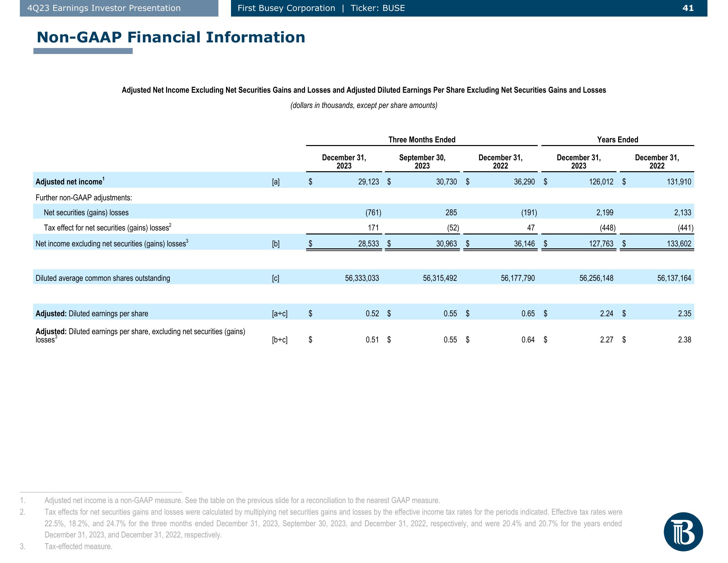Click the EPS value 0.65
The width and height of the screenshot is (728, 563).
528,314
